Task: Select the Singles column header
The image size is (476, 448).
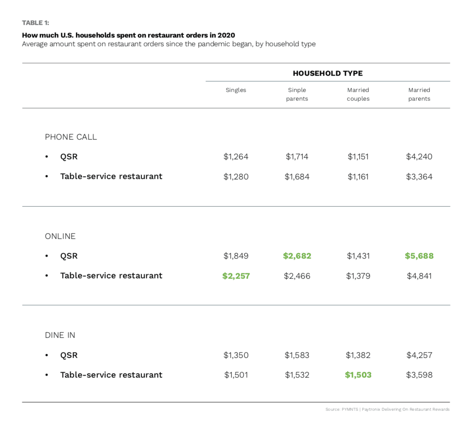Action: point(236,90)
